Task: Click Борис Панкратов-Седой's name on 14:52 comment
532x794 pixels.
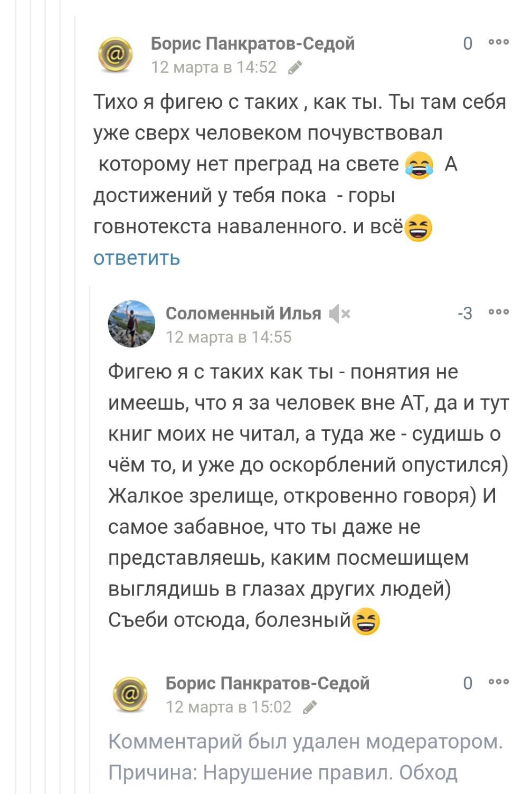Action: 253,43
